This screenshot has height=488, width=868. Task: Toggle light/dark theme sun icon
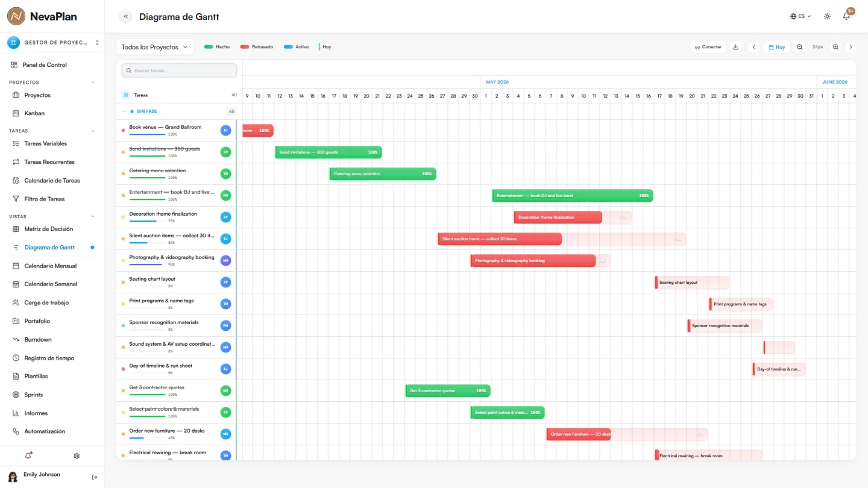[x=827, y=16]
